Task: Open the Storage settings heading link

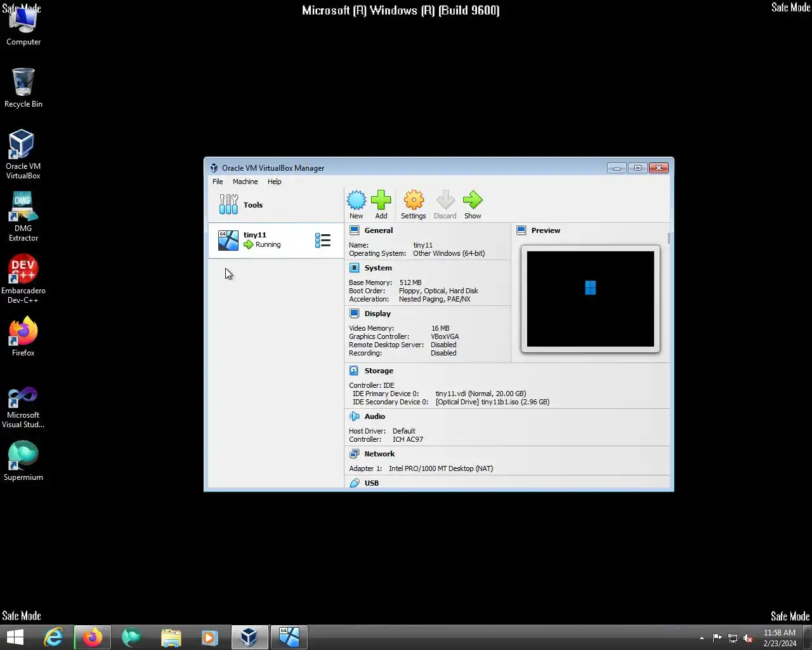Action: tap(379, 371)
